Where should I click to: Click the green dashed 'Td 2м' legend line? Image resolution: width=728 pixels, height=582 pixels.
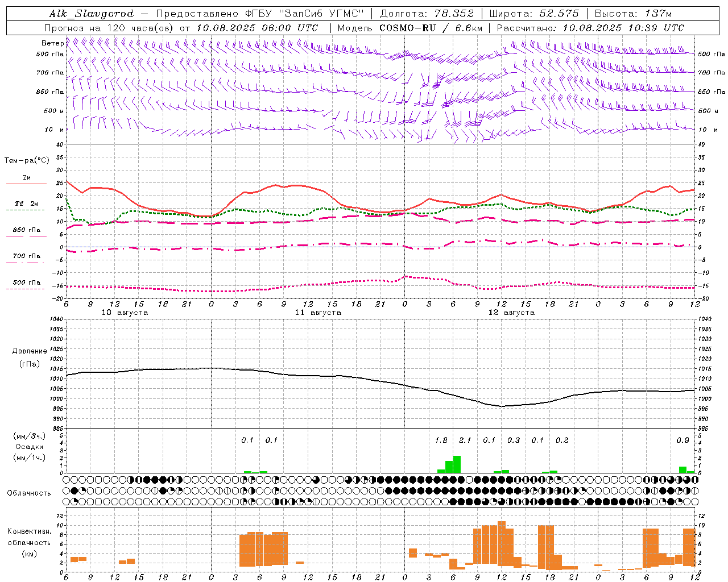pyautogui.click(x=26, y=210)
